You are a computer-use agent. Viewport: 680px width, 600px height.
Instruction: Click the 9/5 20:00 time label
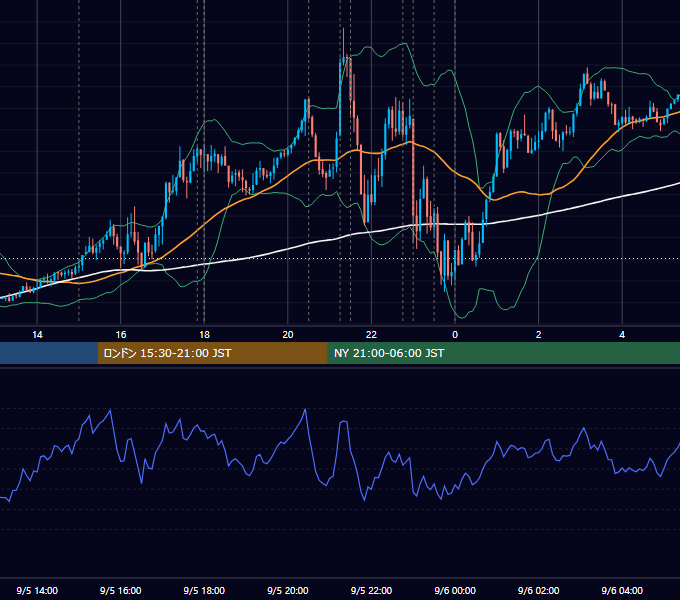coord(288,590)
